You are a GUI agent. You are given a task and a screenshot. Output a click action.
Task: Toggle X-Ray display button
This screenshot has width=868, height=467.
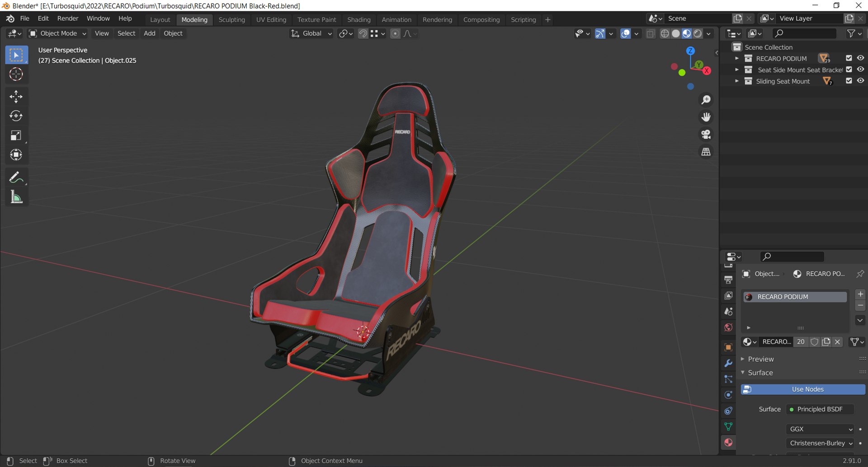[x=651, y=33]
